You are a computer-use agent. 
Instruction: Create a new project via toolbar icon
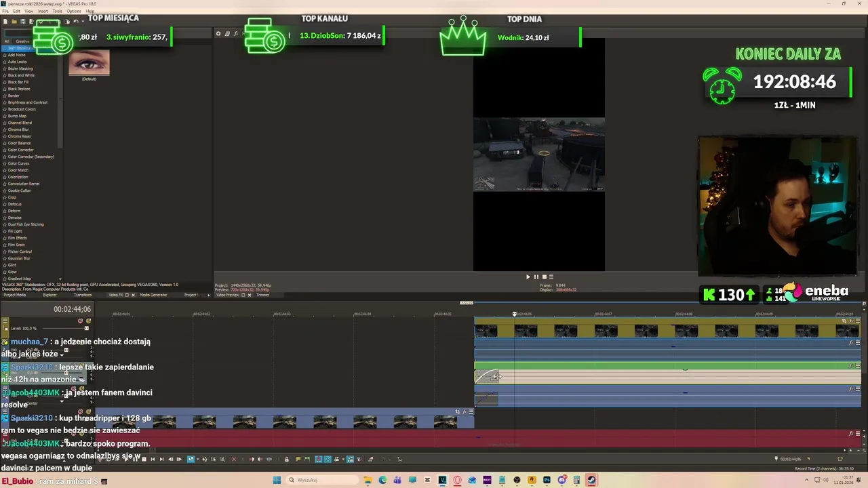[x=5, y=22]
